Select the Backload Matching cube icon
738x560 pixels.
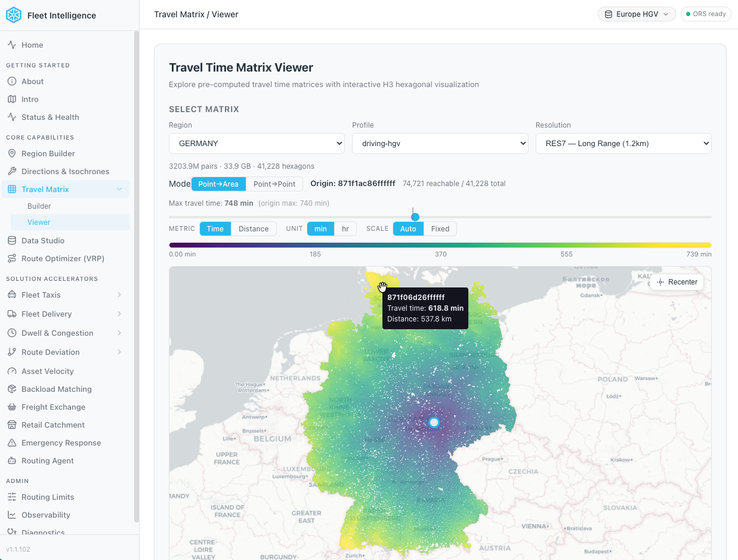[x=11, y=389]
